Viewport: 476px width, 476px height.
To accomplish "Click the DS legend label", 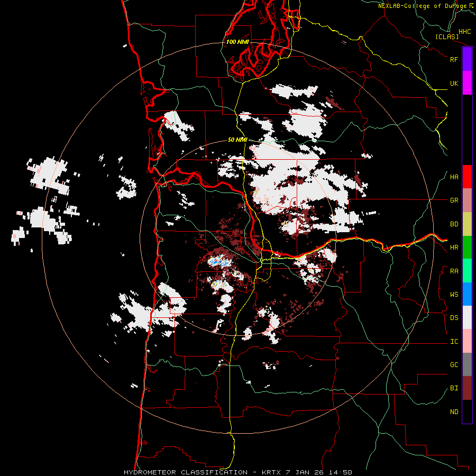I will pos(454,318).
